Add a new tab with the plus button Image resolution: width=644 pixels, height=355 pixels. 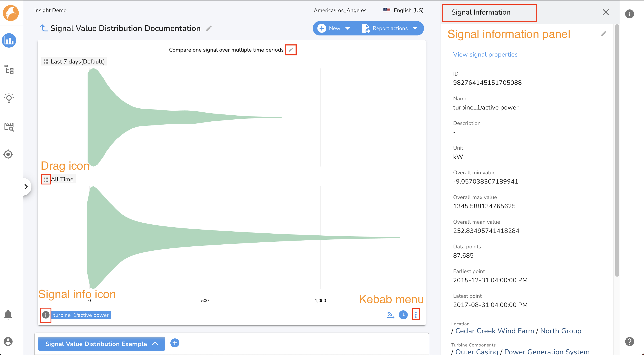pyautogui.click(x=175, y=343)
